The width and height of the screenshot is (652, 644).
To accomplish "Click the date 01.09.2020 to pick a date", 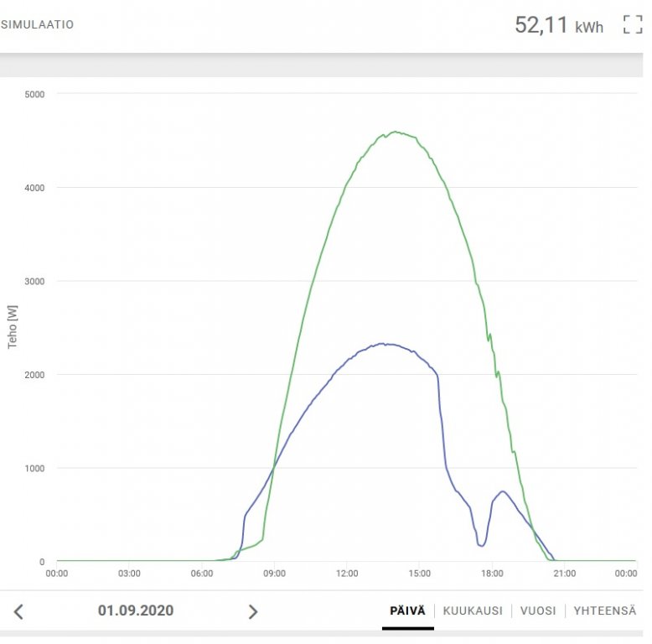I will click(x=136, y=610).
